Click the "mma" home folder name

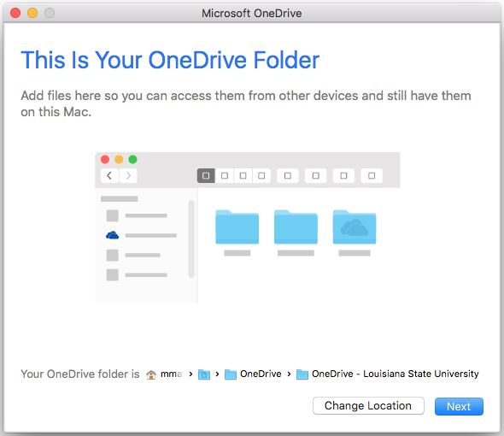coord(172,374)
